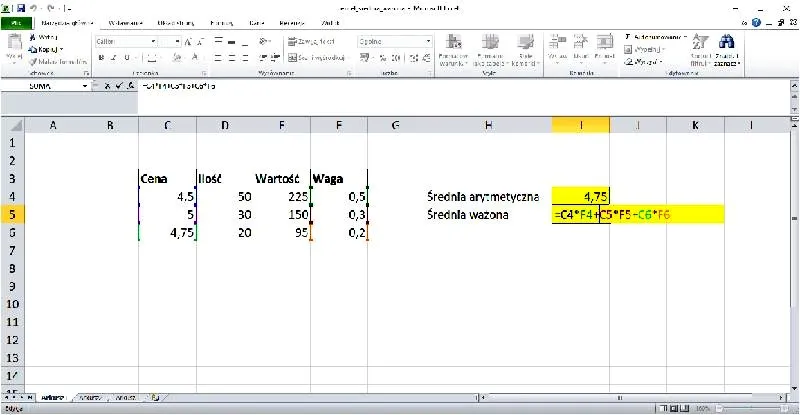Open the green File (Plik) tab

pos(17,23)
